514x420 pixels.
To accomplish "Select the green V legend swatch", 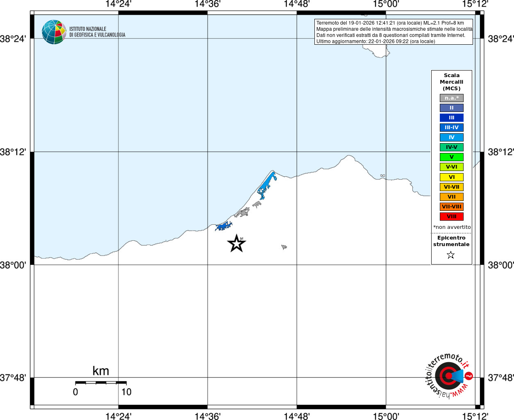I will [452, 157].
